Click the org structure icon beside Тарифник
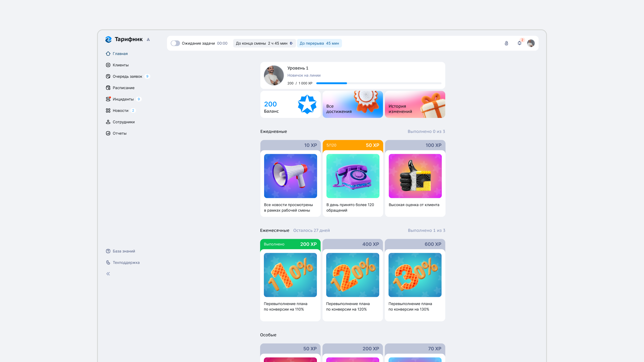 pyautogui.click(x=148, y=39)
